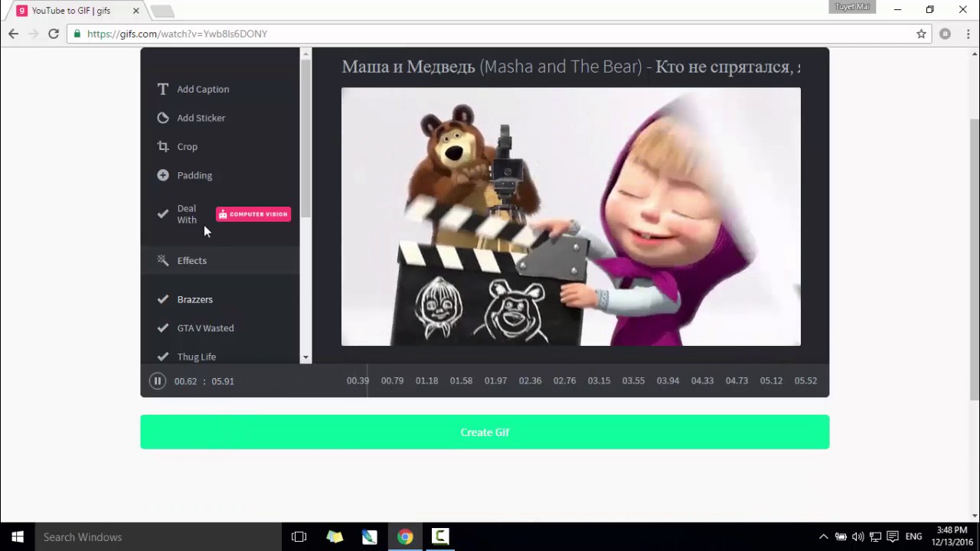Close the YouTube to GIF tab
The width and height of the screenshot is (980, 551).
click(136, 11)
